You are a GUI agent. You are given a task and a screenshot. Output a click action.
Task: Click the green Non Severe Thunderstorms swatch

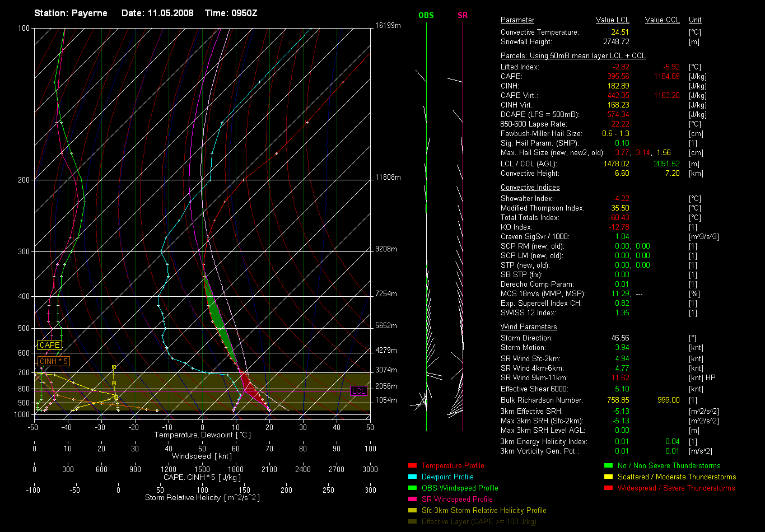click(x=608, y=465)
